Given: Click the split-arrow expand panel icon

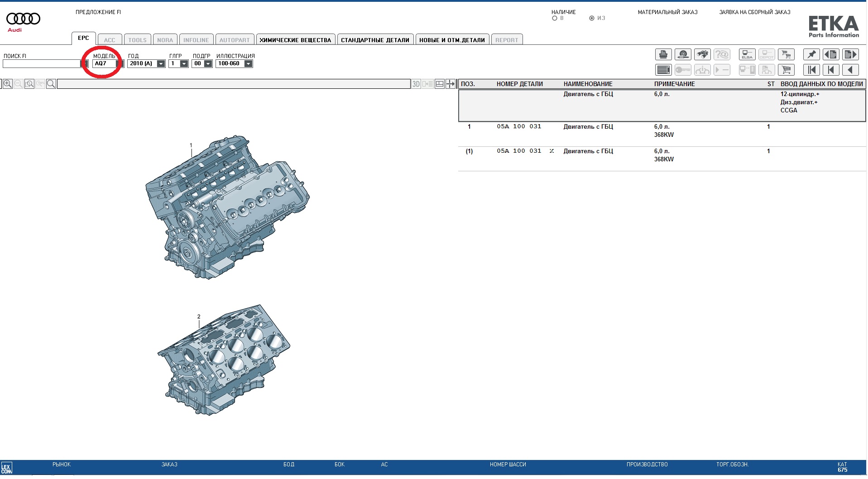Looking at the screenshot, I should click(451, 84).
